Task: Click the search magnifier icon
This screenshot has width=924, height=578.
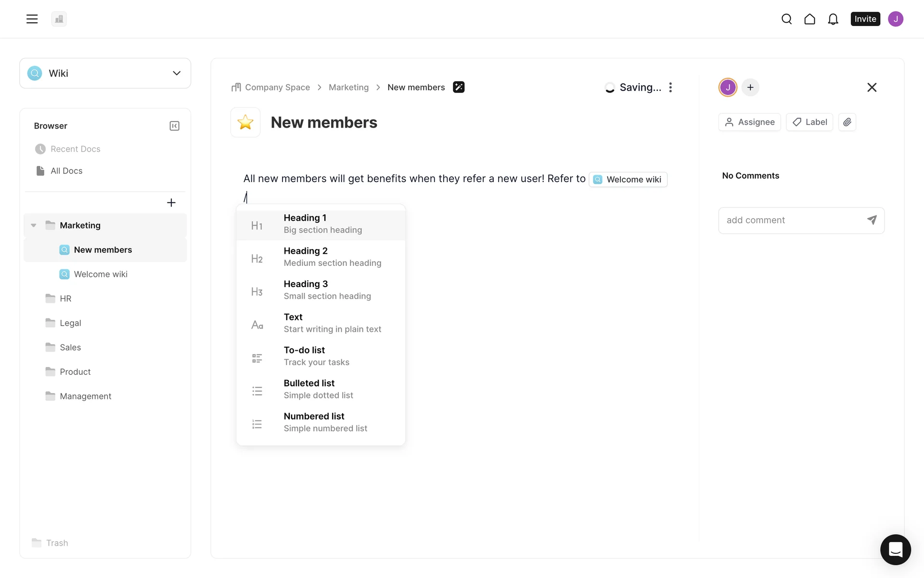Action: [x=786, y=19]
